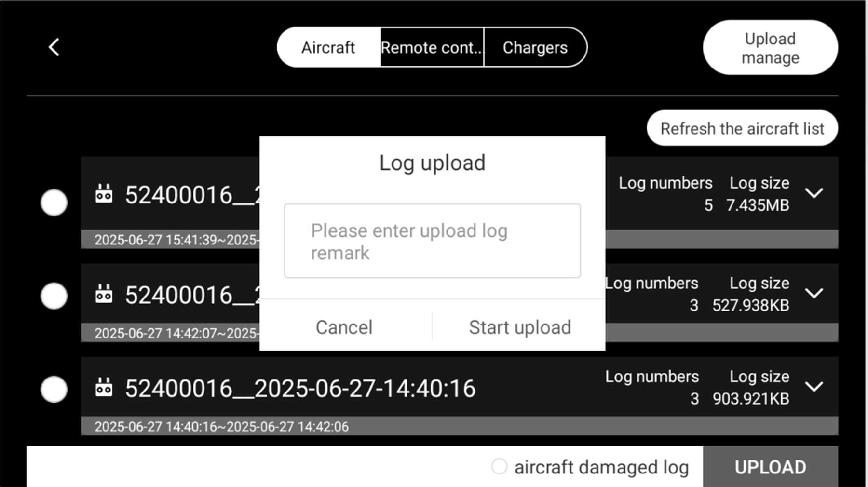Go back using the left arrow icon
Viewport: 868px width, 487px height.
54,47
